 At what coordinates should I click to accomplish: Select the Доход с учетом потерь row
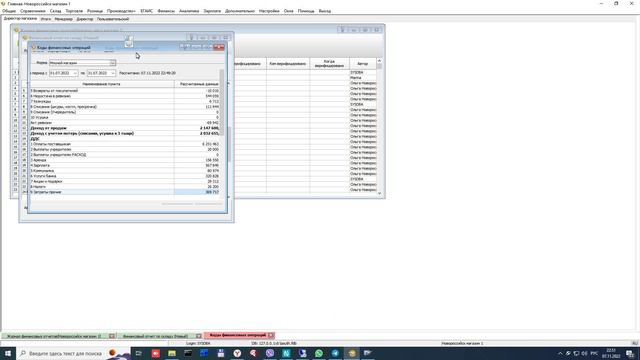point(124,133)
